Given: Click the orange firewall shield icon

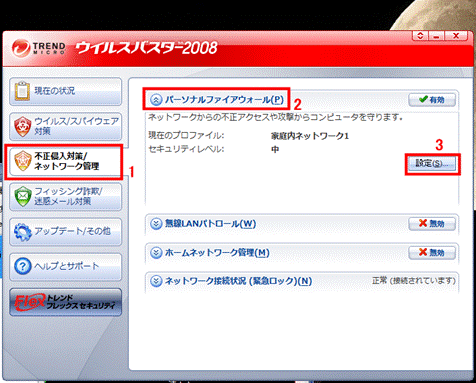Looking at the screenshot, I should point(23,161).
